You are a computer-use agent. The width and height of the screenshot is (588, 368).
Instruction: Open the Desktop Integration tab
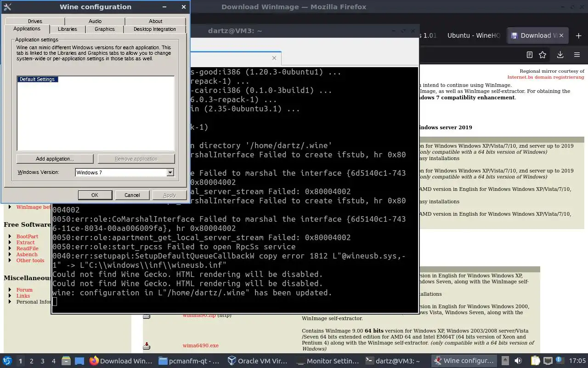coord(155,29)
